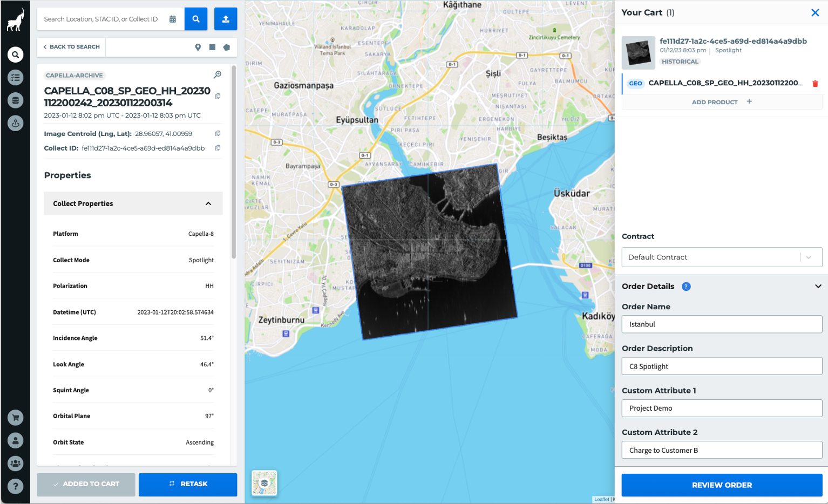Click the Eyüpsultan label on map
828x504 pixels.
click(x=357, y=120)
